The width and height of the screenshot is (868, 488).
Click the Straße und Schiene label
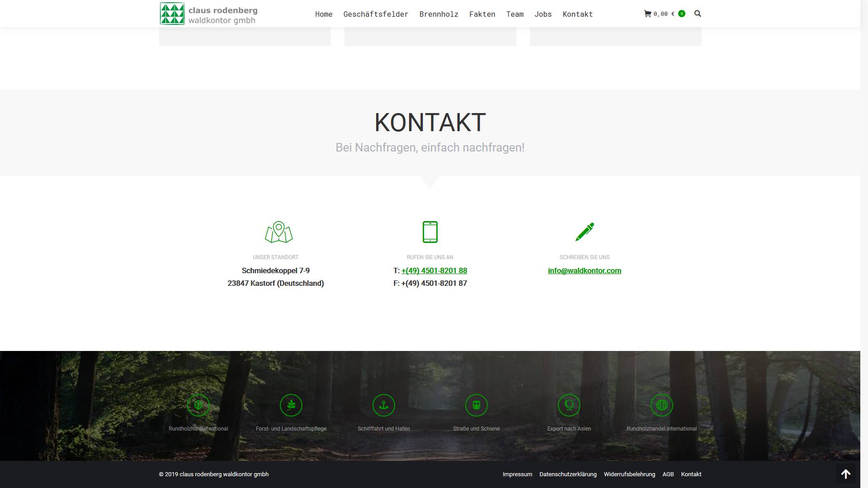(476, 429)
